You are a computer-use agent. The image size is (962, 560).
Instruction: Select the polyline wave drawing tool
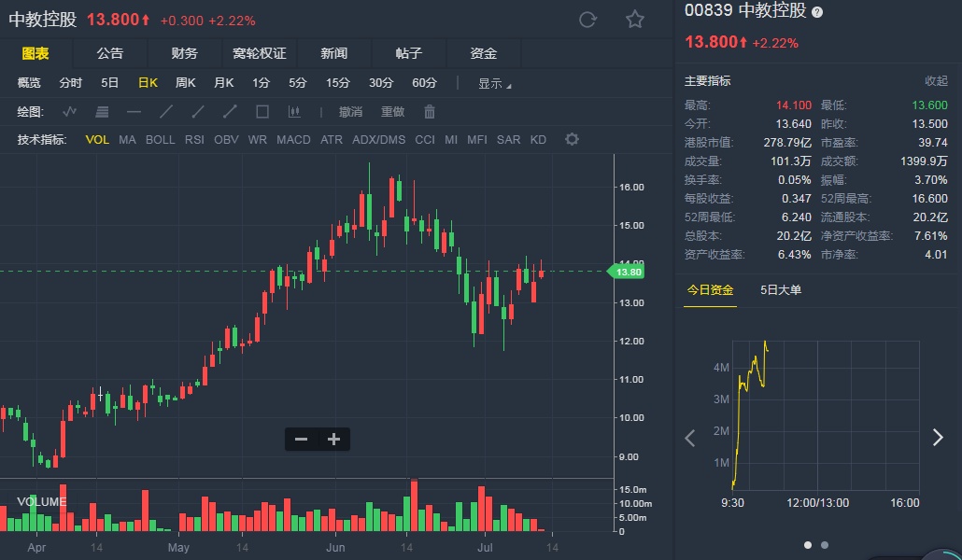(70, 112)
